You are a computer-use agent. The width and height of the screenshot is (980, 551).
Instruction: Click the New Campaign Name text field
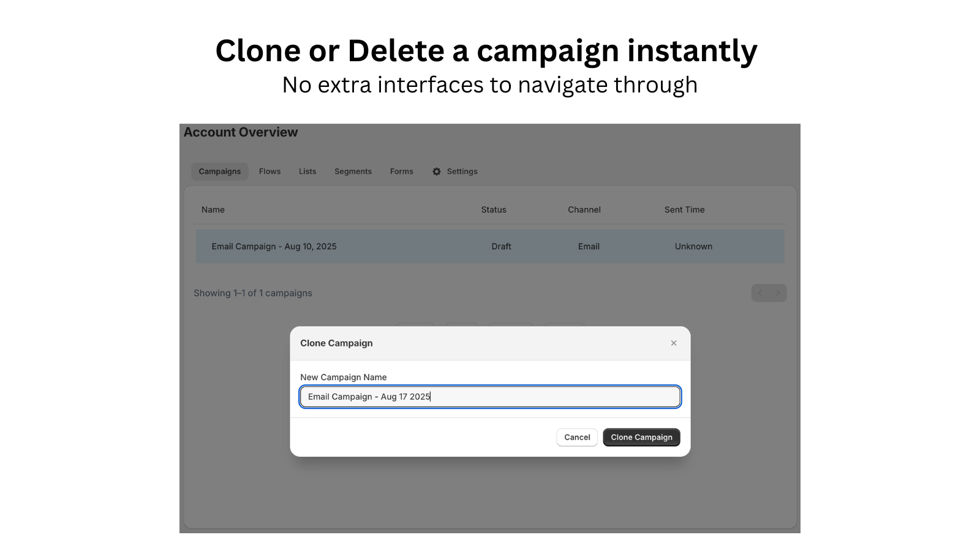pyautogui.click(x=490, y=397)
